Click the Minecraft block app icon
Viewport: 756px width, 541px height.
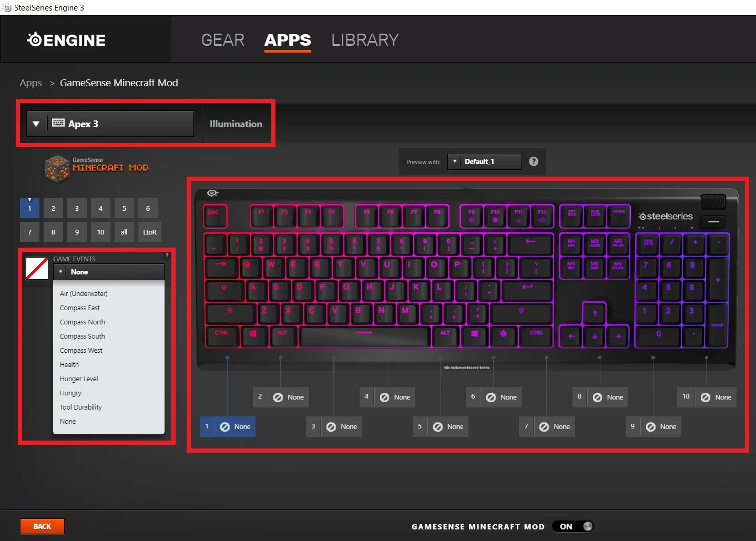(x=57, y=168)
